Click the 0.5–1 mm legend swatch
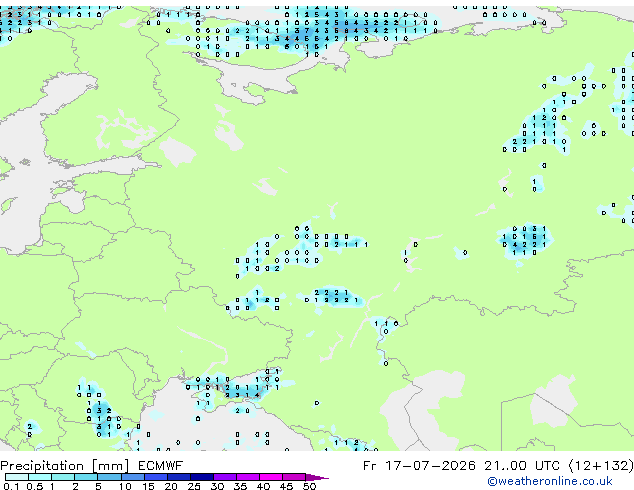634x490 pixels. pyautogui.click(x=40, y=477)
